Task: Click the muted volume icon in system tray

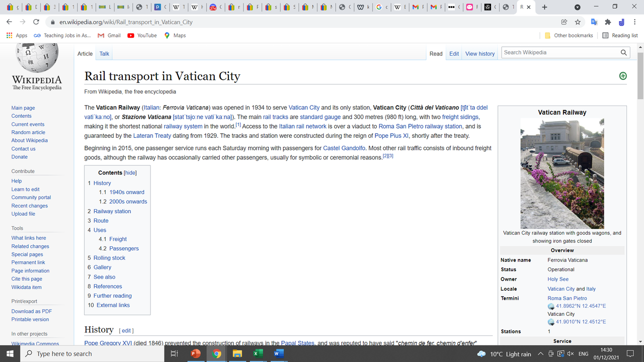Action: pyautogui.click(x=571, y=354)
